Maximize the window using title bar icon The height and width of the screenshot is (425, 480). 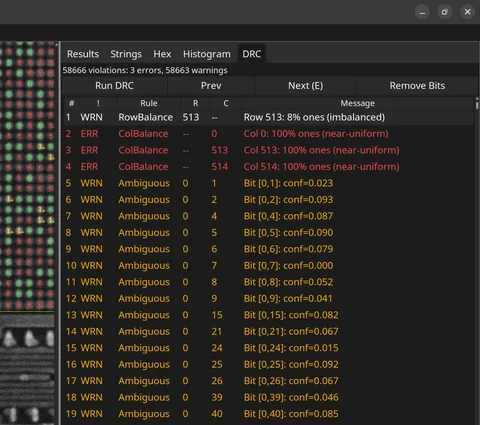pyautogui.click(x=445, y=12)
